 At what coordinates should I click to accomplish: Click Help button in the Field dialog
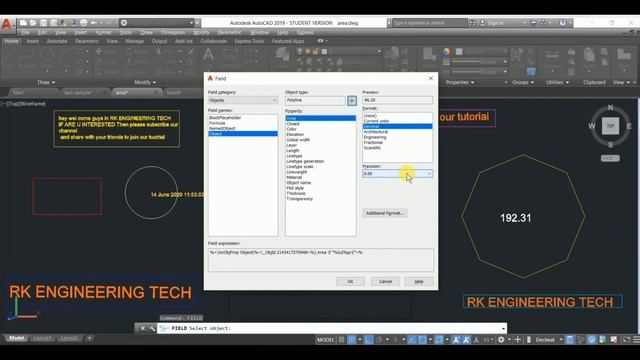pyautogui.click(x=419, y=282)
